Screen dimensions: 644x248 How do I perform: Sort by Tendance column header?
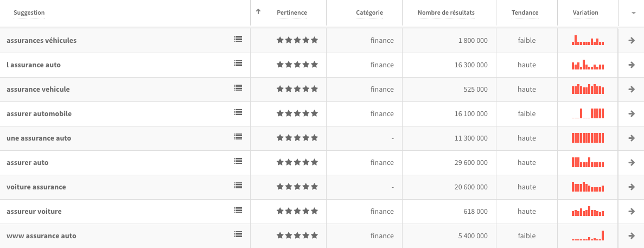point(525,12)
